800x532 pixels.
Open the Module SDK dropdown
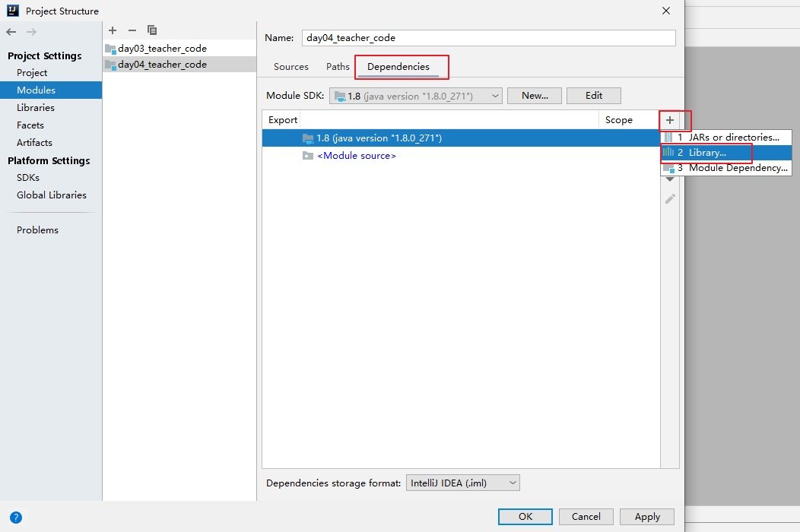(x=416, y=96)
